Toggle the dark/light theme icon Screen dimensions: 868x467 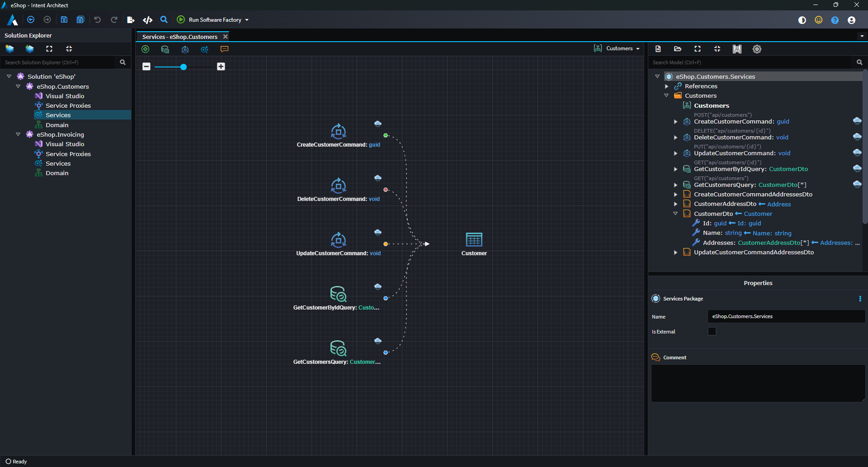coord(802,20)
